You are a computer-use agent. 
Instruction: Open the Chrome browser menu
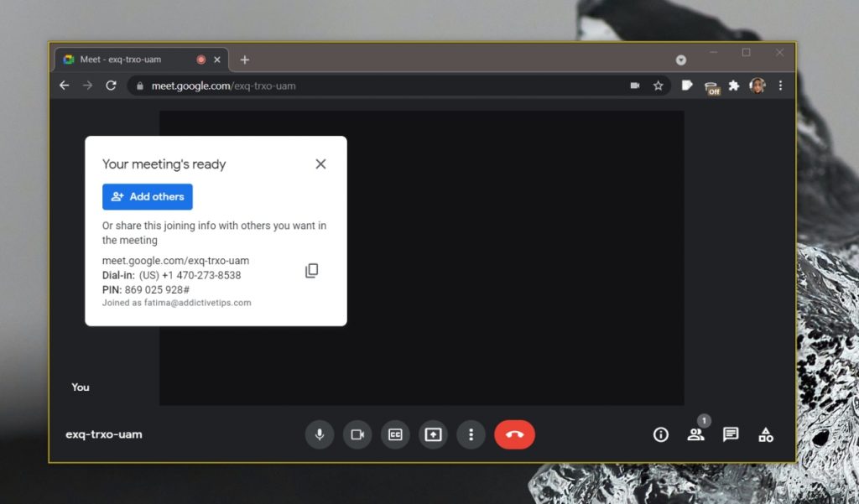[780, 85]
